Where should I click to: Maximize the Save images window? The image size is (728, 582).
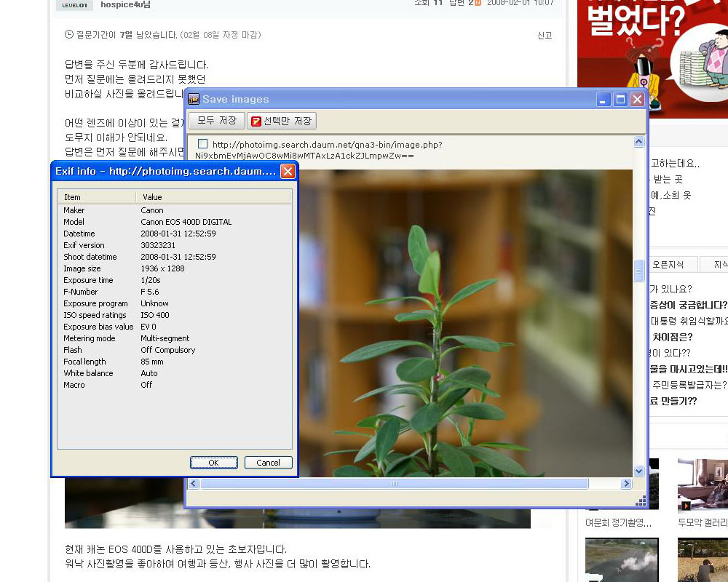(620, 100)
